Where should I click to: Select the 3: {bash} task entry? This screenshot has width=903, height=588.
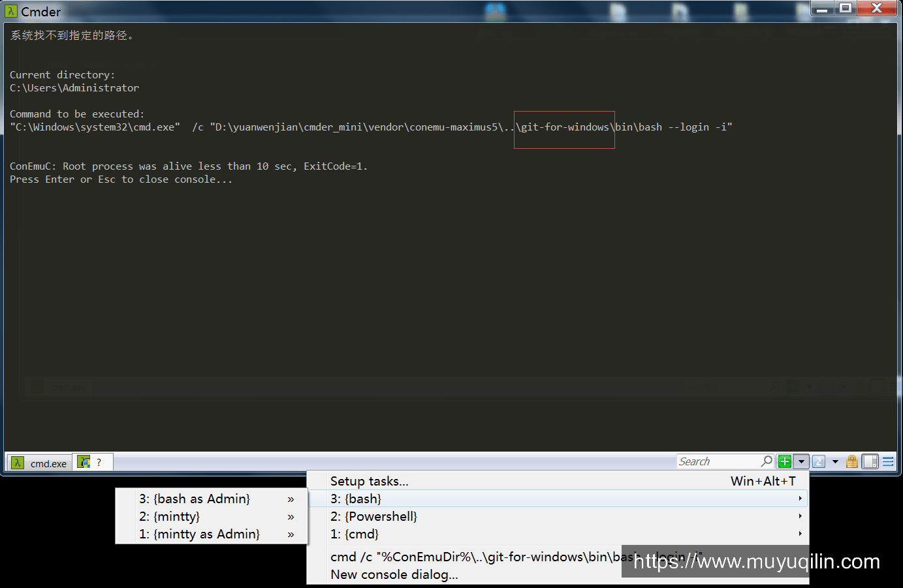(x=558, y=499)
